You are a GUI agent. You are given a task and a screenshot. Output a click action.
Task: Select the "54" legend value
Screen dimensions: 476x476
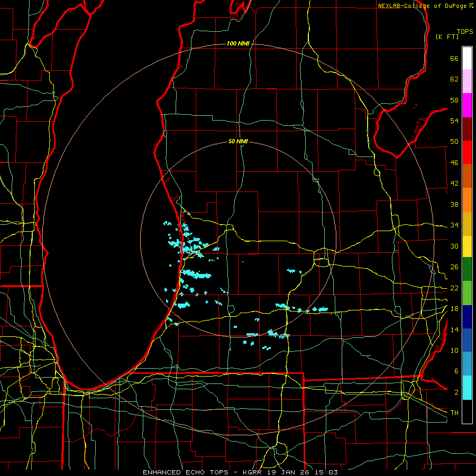(x=454, y=121)
